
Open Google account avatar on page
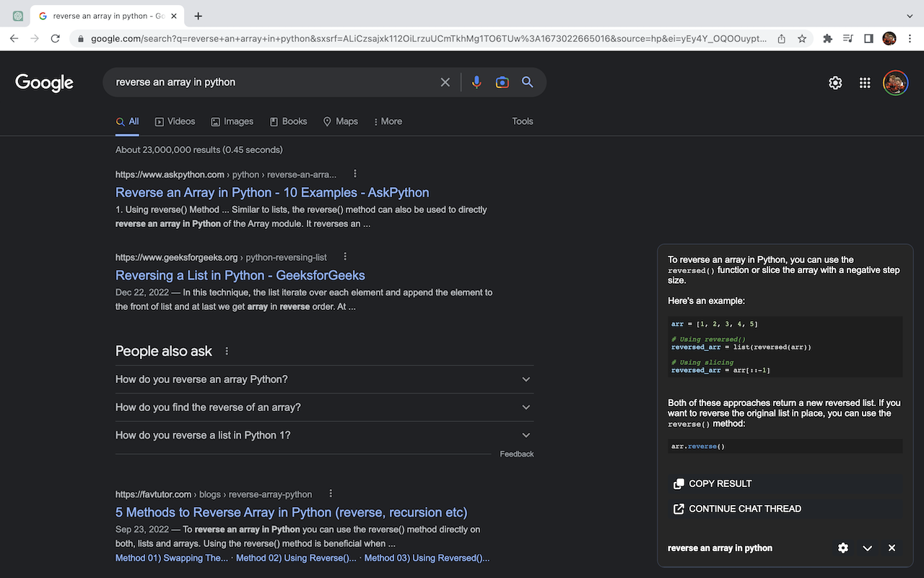(x=895, y=82)
